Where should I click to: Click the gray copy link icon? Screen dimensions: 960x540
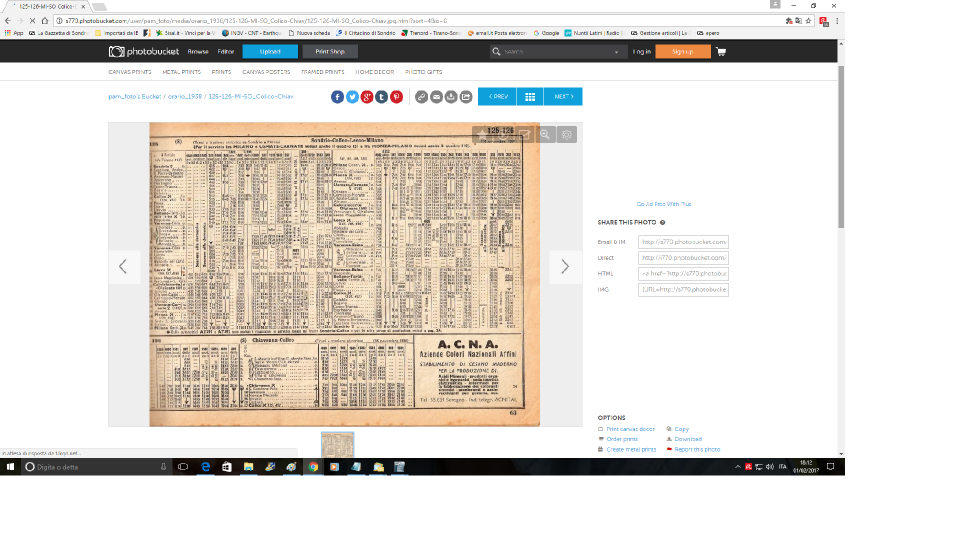pos(421,97)
